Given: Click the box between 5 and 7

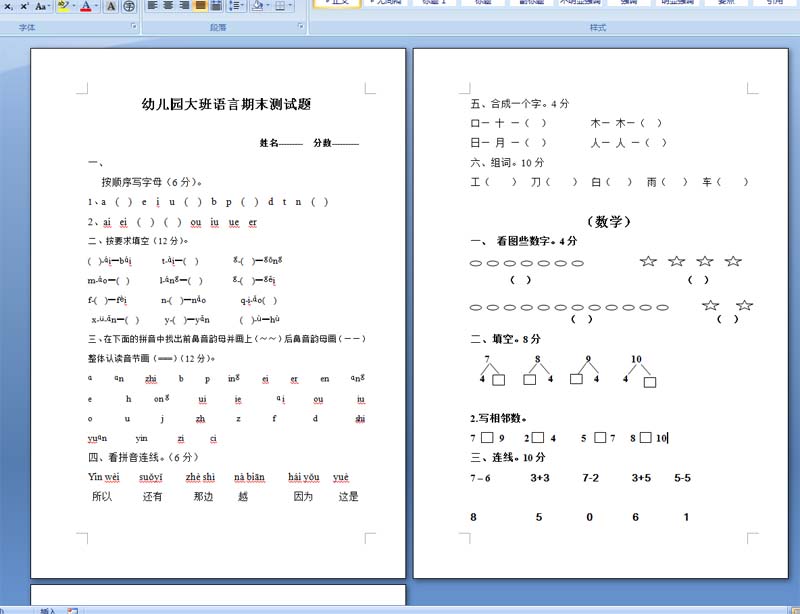Looking at the screenshot, I should tap(601, 437).
